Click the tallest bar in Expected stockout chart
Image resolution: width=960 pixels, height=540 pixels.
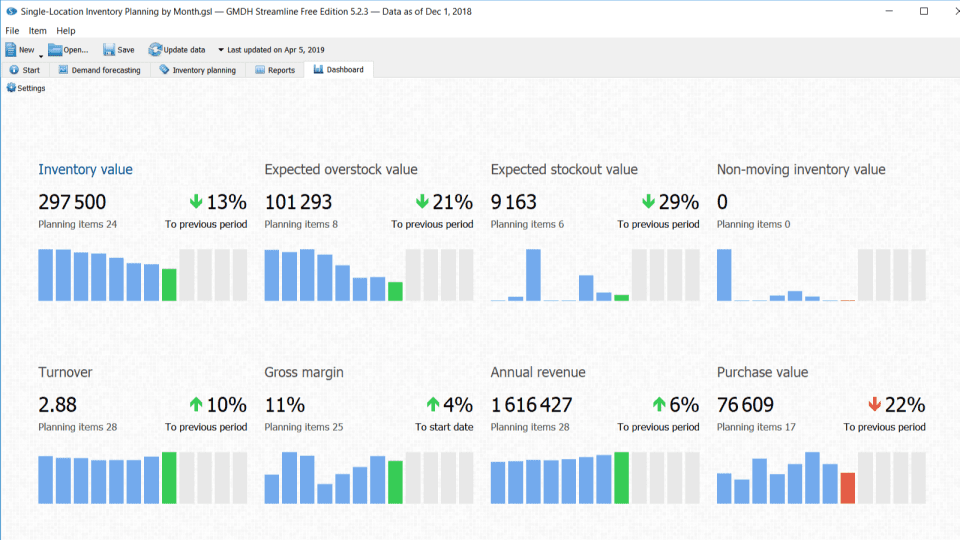pos(534,275)
